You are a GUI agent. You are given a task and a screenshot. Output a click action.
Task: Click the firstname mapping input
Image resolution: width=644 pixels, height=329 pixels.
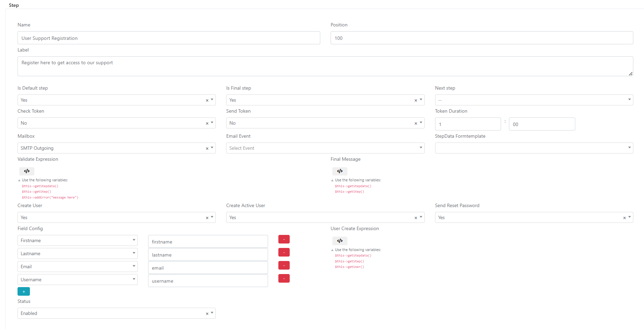pos(208,241)
